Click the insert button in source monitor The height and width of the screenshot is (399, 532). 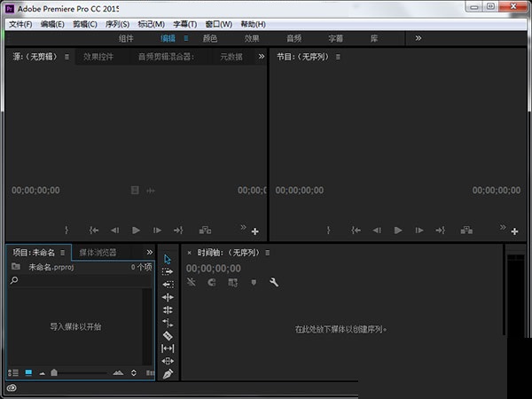(x=206, y=231)
